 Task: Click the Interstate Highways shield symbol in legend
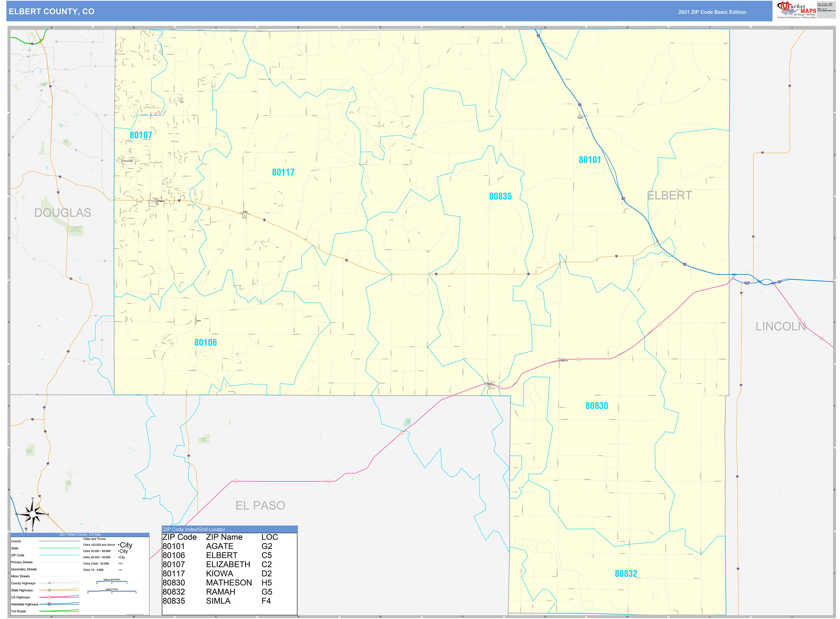[x=49, y=604]
